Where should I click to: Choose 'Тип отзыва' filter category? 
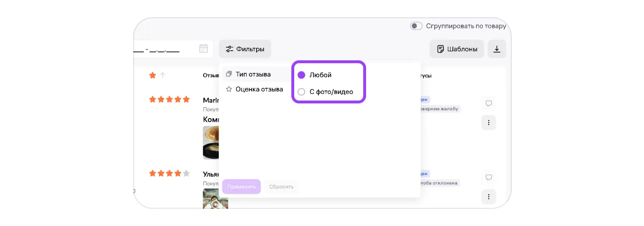click(x=253, y=74)
